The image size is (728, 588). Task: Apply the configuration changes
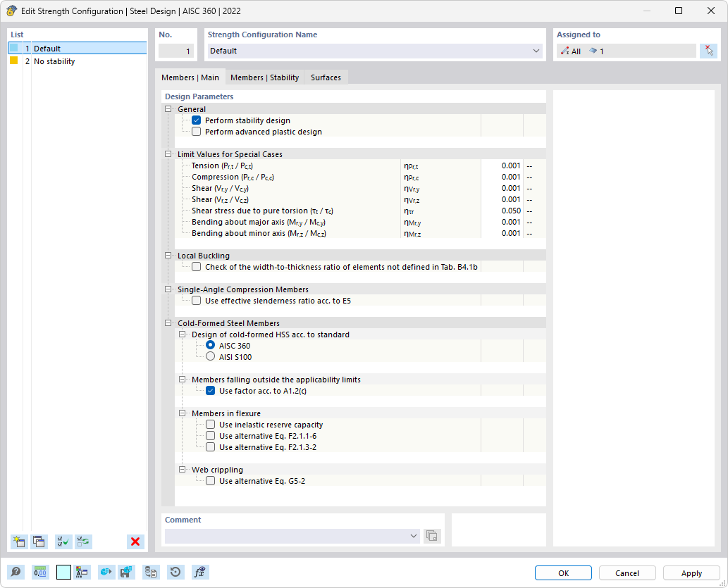tap(691, 573)
